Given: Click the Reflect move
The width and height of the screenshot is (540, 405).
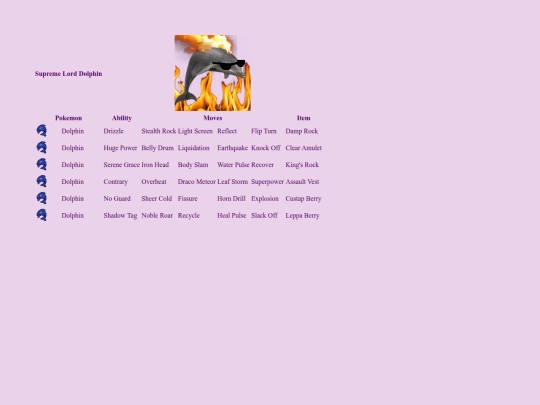Looking at the screenshot, I should pyautogui.click(x=227, y=131).
